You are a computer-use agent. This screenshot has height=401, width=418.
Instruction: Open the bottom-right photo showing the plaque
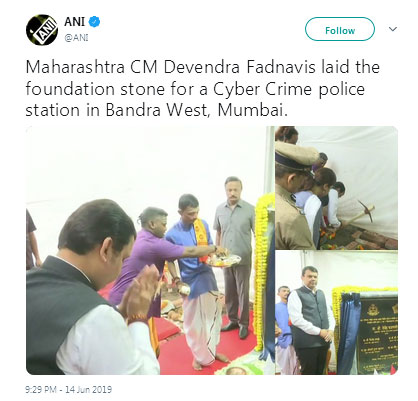coord(337,313)
